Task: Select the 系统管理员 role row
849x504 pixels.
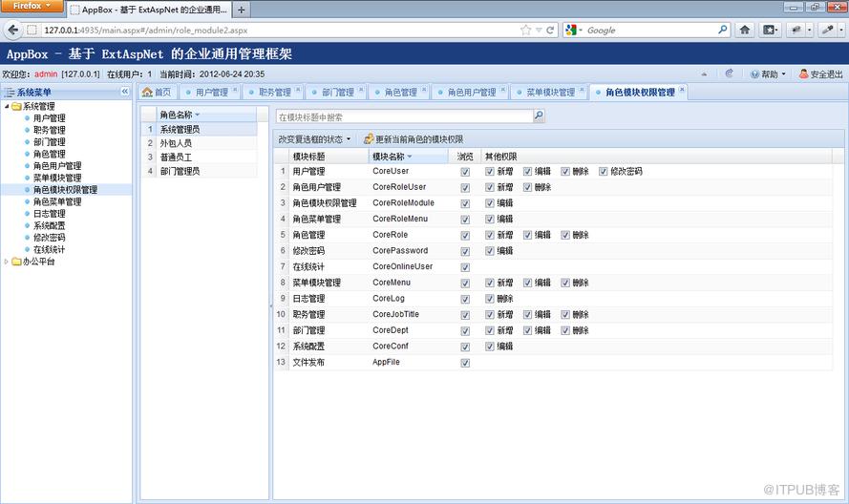Action: pos(199,129)
